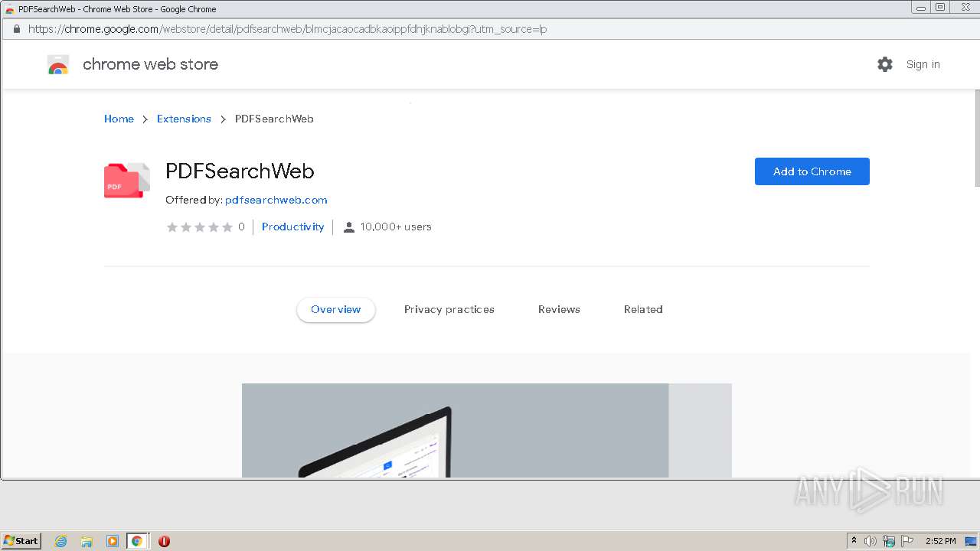Click the URL address bar
The image size is (980, 551).
point(490,29)
